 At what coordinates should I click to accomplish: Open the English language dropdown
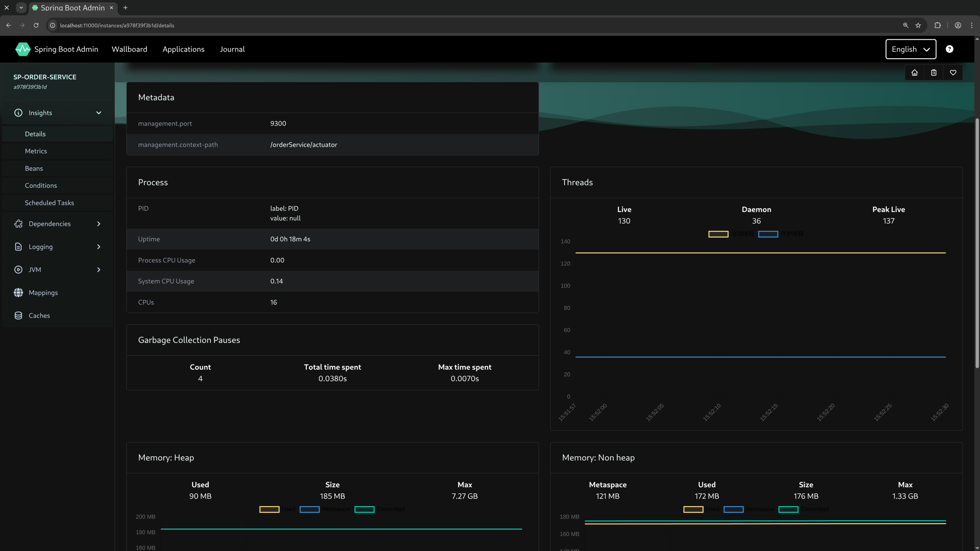click(x=910, y=49)
